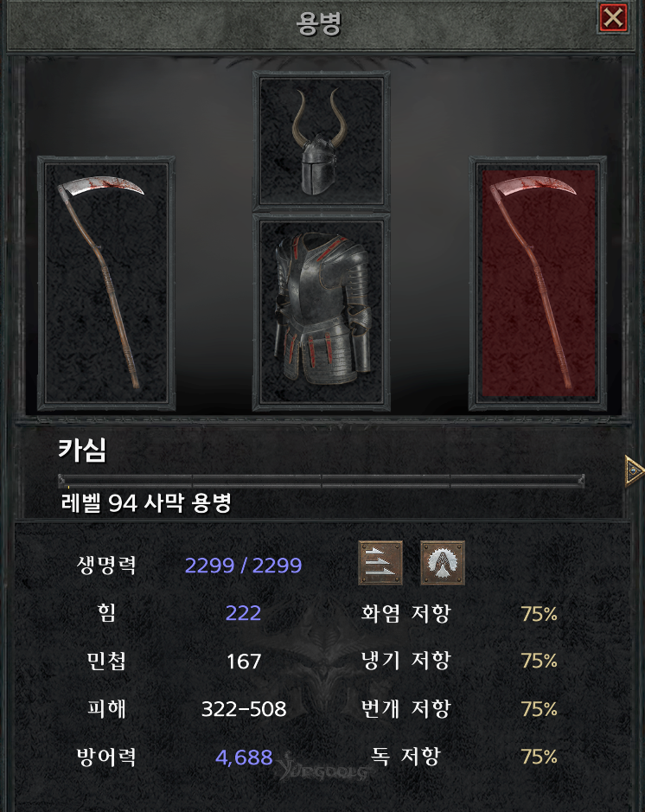Image resolution: width=645 pixels, height=812 pixels.
Task: Click the aura skill icon beside Jab
Action: pos(443,563)
